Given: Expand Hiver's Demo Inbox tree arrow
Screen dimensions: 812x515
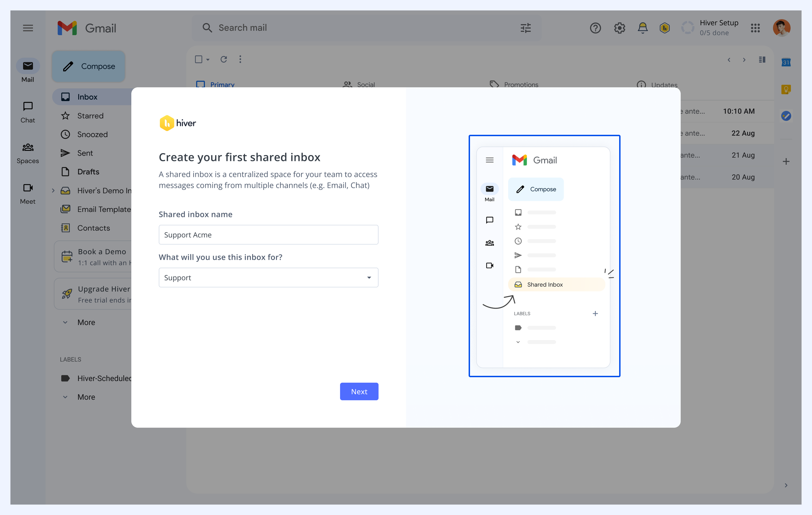Looking at the screenshot, I should click(x=53, y=191).
